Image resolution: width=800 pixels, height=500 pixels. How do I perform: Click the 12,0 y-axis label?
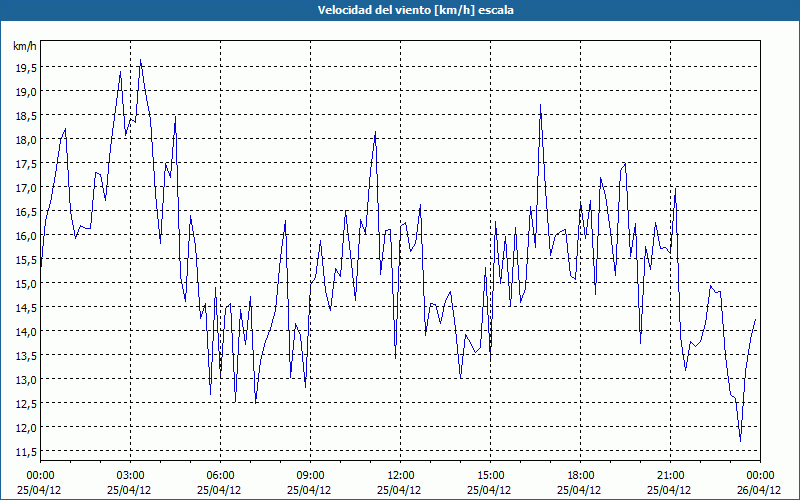coord(25,427)
